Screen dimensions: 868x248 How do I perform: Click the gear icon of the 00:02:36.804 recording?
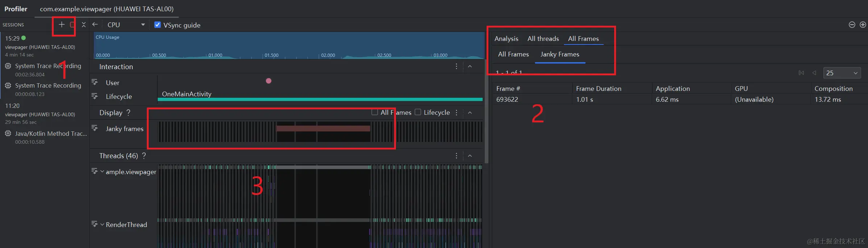[8, 66]
